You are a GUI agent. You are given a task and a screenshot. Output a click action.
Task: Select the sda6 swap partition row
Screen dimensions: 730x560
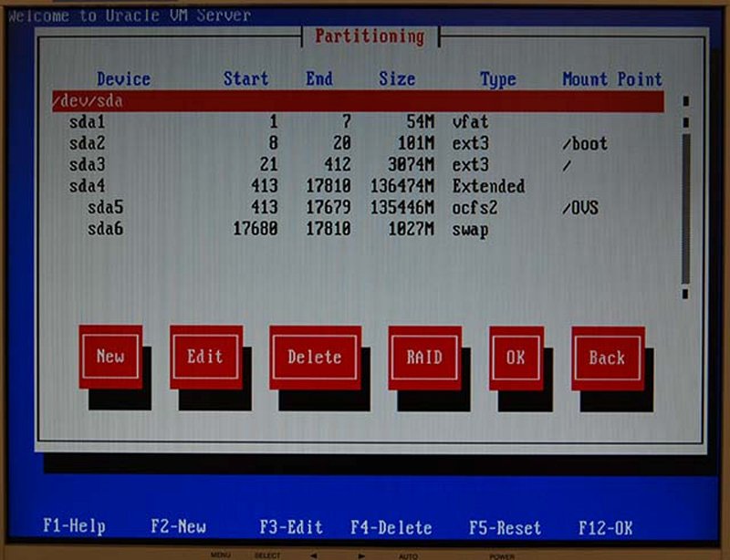click(x=358, y=229)
